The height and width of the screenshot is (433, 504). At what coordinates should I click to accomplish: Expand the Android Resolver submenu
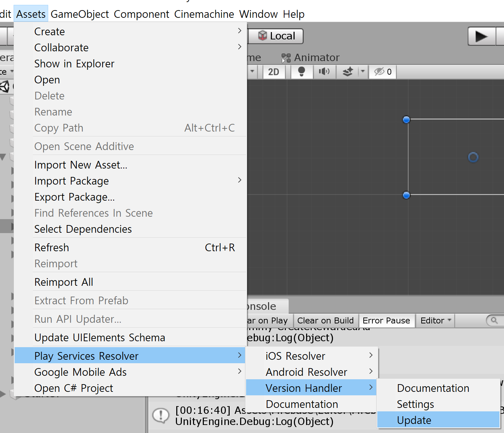tap(312, 372)
